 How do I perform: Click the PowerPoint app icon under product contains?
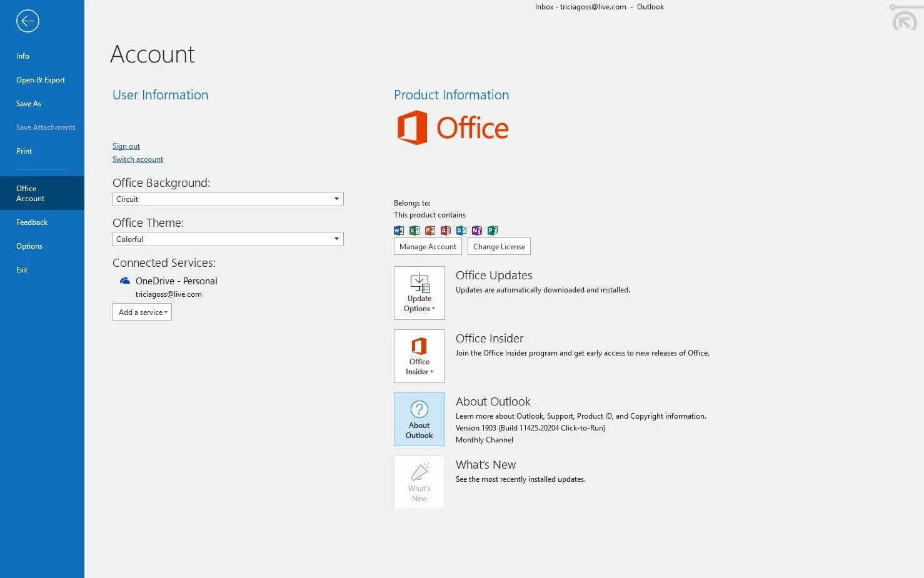(x=430, y=231)
